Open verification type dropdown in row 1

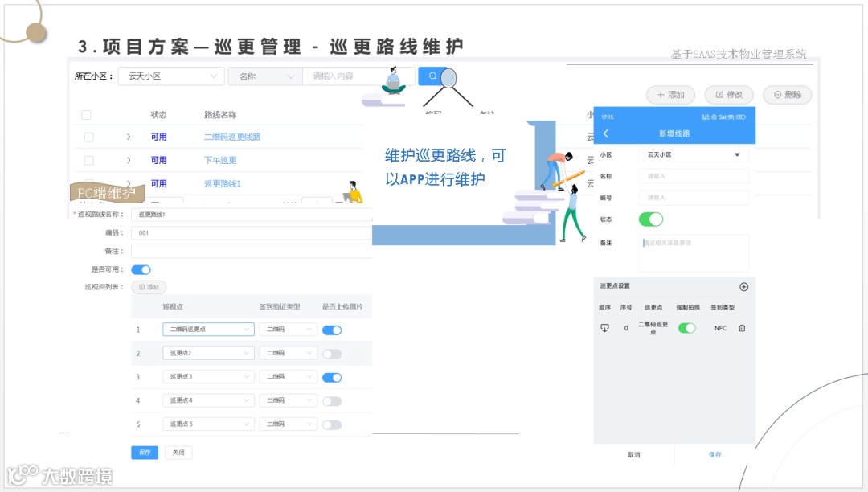[289, 330]
